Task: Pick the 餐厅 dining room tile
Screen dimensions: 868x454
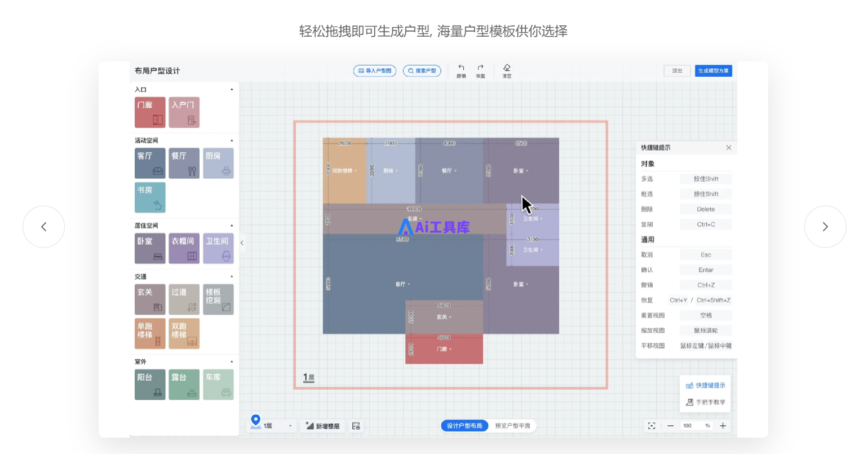Action: pyautogui.click(x=184, y=164)
